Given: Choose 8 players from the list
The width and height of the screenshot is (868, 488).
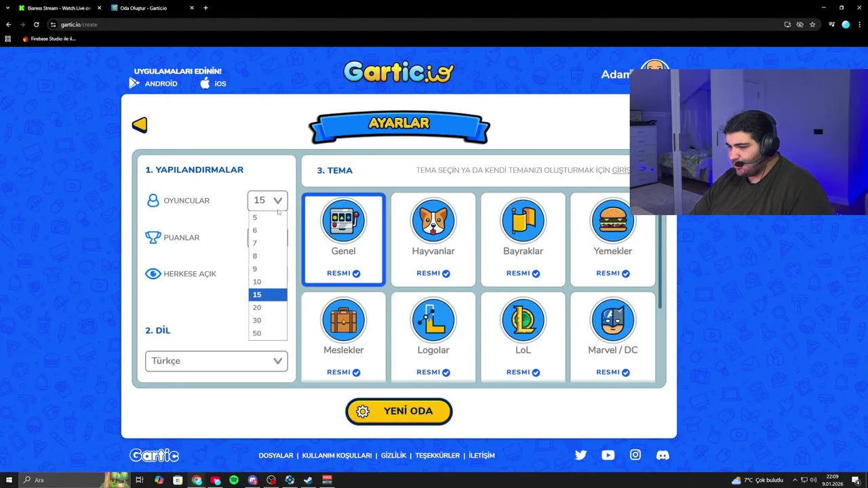Looking at the screenshot, I should click(x=268, y=256).
